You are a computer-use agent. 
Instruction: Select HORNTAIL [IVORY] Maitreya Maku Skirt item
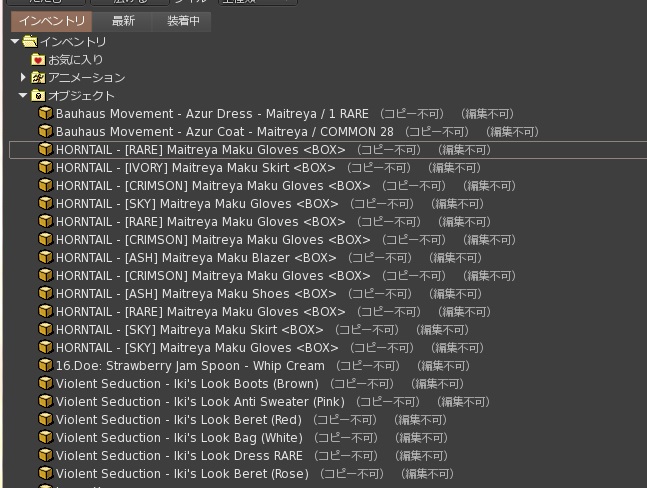(200, 168)
